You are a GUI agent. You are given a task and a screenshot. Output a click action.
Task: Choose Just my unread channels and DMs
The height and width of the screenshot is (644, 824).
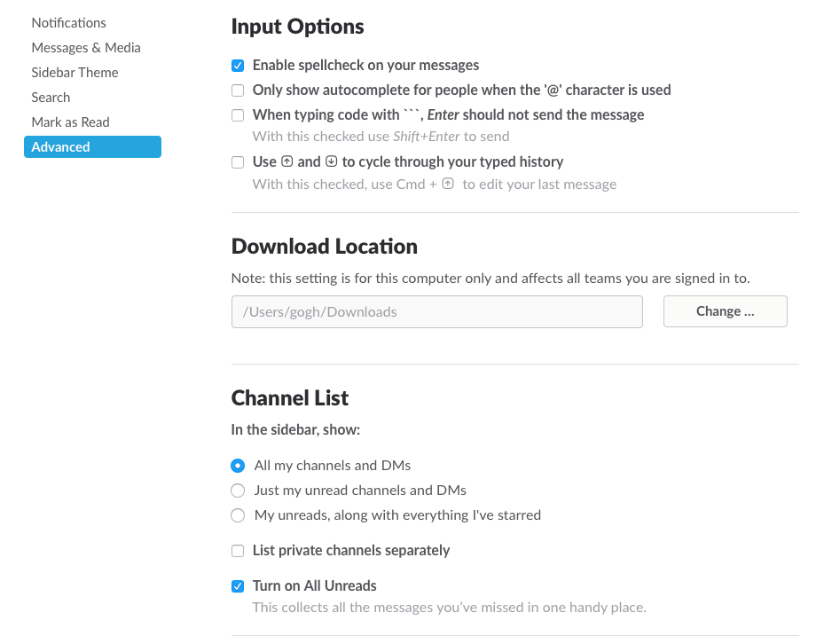click(x=238, y=491)
